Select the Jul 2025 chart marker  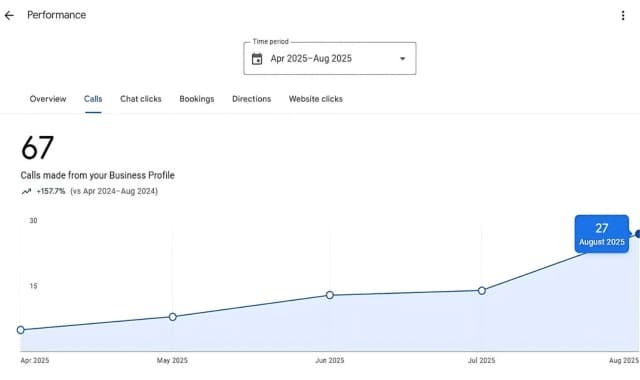point(482,291)
